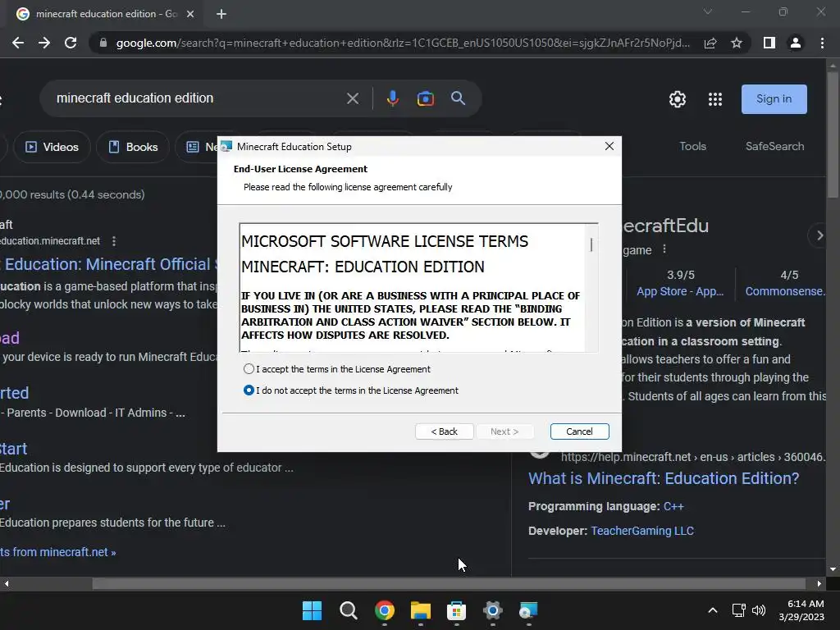Search by voice microphone icon
Screen dimensions: 840x630
pyautogui.click(x=393, y=98)
